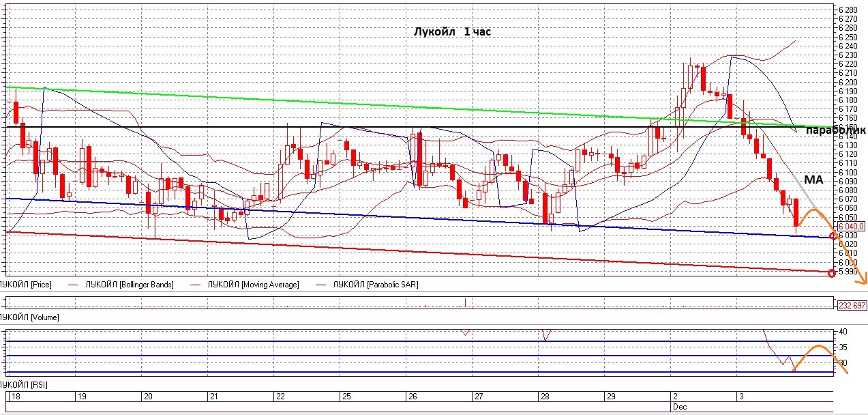
Task: Click the current price tag 6 040,0
Action: [x=851, y=226]
